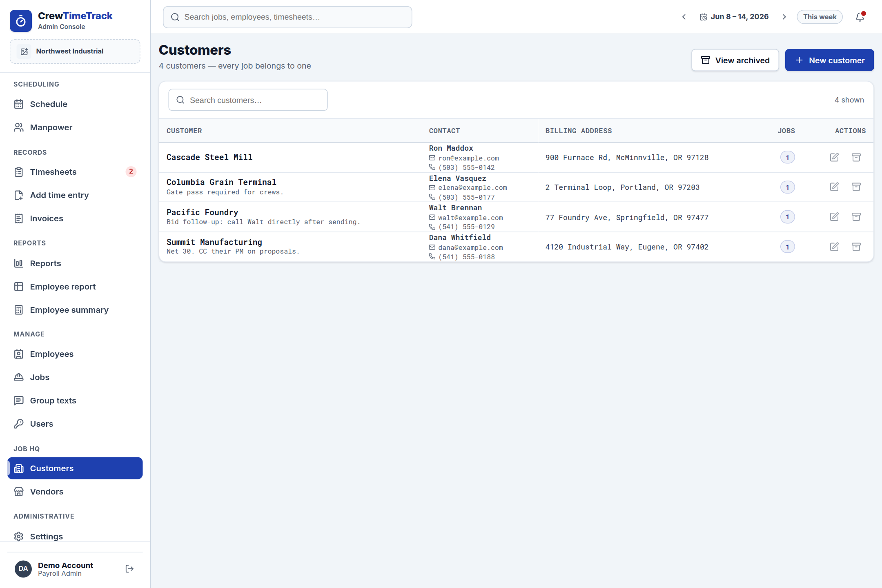
Task: Open Manpower page
Action: [75, 127]
